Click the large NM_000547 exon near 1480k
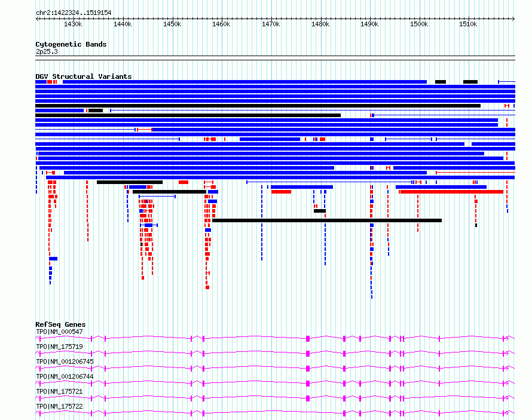532x420 pixels. (308, 338)
